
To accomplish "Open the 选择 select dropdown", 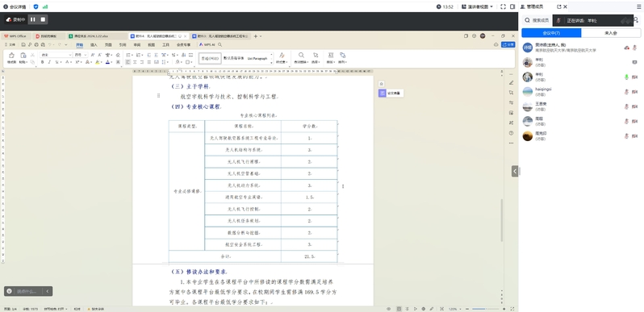I will 316,58.
